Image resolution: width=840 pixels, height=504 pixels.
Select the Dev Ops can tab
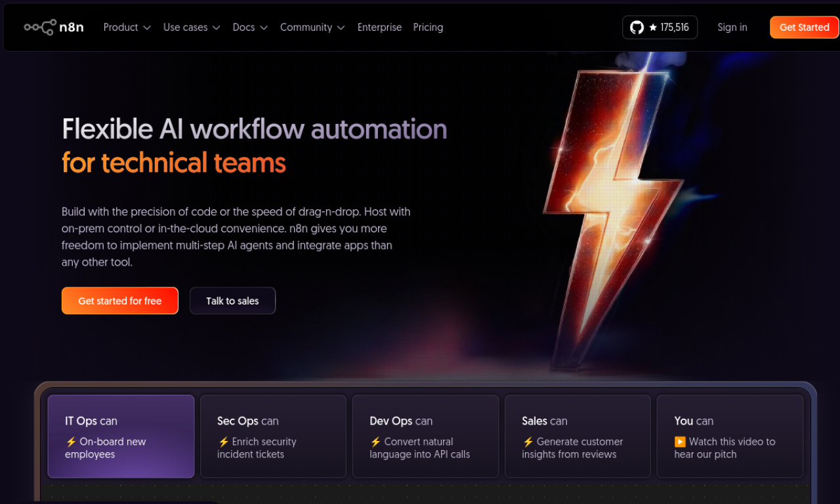(425, 436)
